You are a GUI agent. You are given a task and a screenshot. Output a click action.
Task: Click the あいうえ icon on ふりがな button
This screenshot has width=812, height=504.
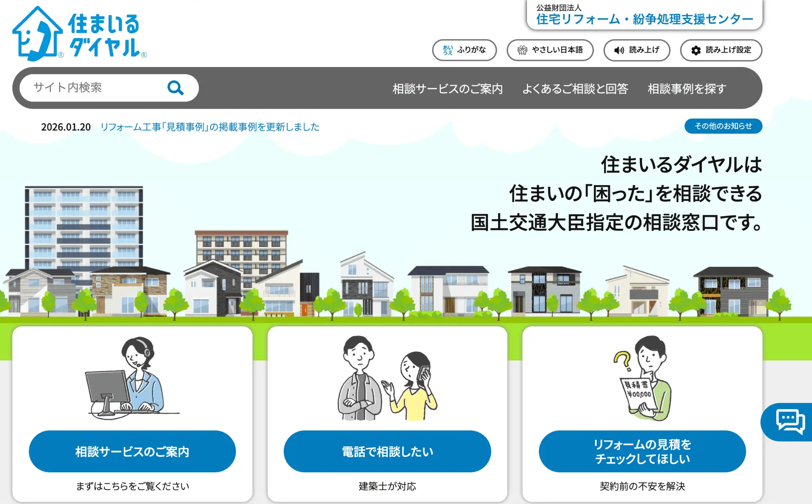(x=447, y=50)
